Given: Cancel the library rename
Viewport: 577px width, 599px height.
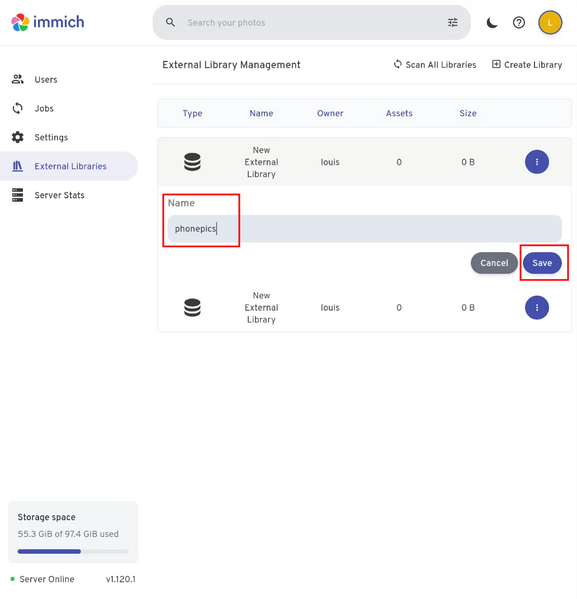Looking at the screenshot, I should point(494,263).
